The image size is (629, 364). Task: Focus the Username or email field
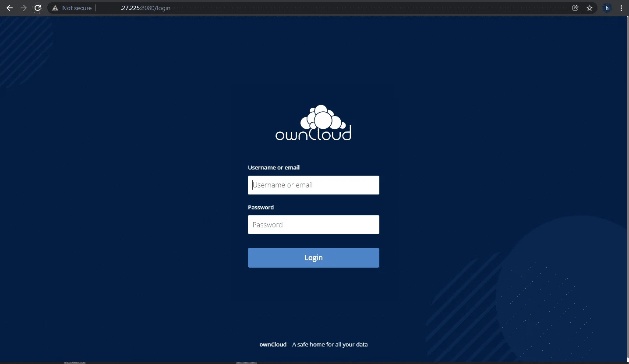(x=314, y=185)
